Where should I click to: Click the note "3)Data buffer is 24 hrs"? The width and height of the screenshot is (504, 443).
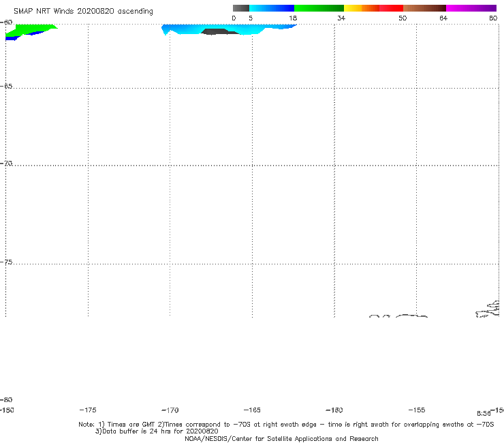click(x=157, y=431)
